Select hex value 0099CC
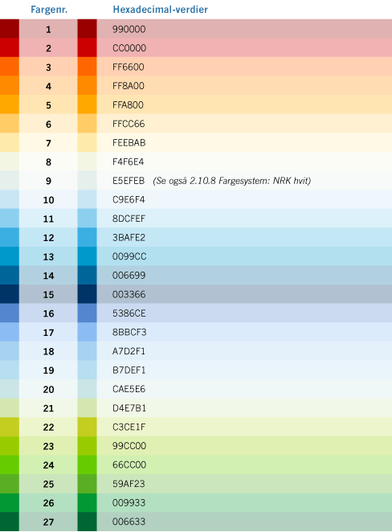 (129, 256)
